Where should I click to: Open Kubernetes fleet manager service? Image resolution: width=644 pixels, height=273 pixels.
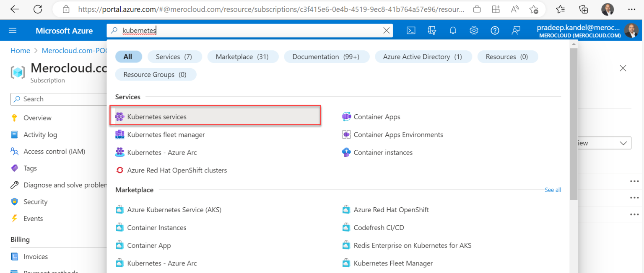pos(166,135)
